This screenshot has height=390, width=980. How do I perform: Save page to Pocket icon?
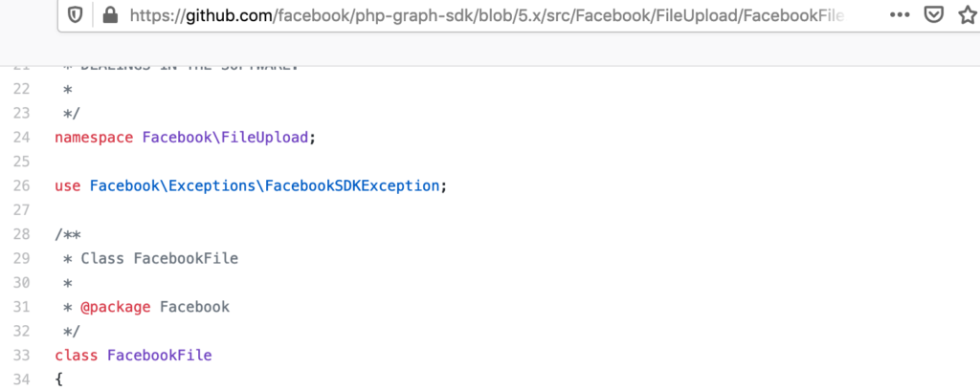(x=934, y=15)
